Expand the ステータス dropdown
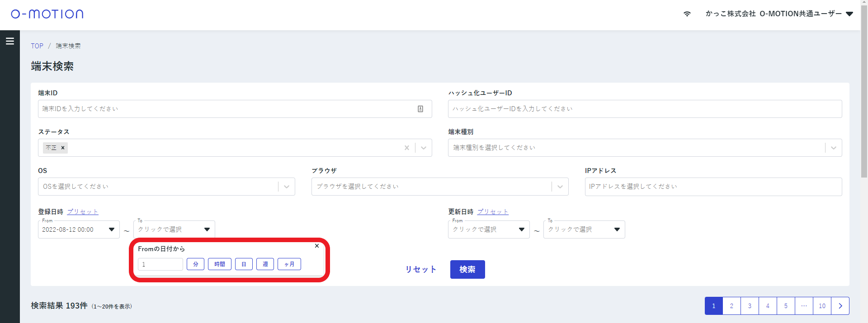The width and height of the screenshot is (868, 323). pyautogui.click(x=424, y=148)
